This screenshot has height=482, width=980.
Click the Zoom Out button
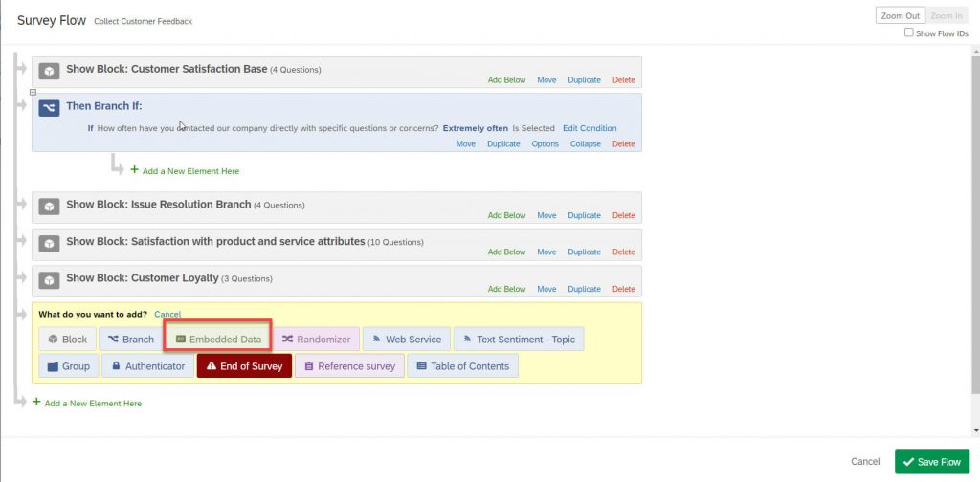pos(900,15)
